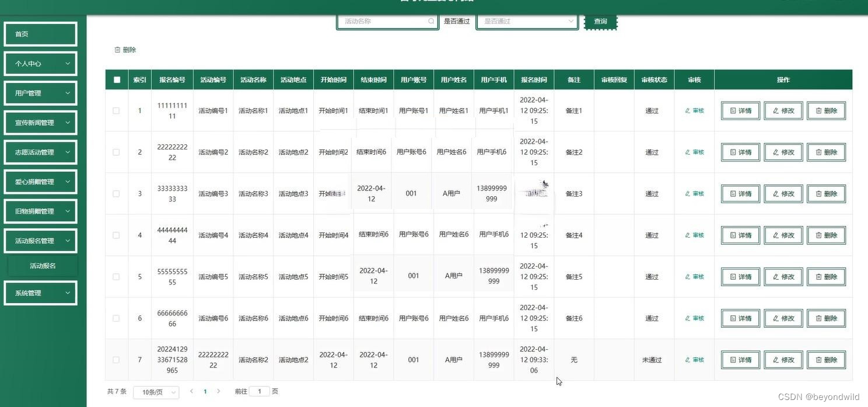This screenshot has height=407, width=868.
Task: Expand 爱心捐赠管理 sidebar menu
Action: 40,182
